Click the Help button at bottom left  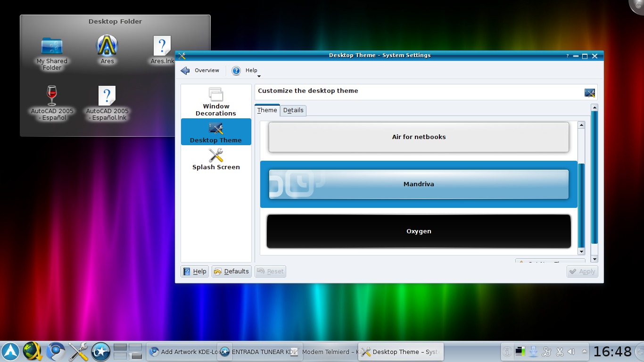click(x=195, y=271)
